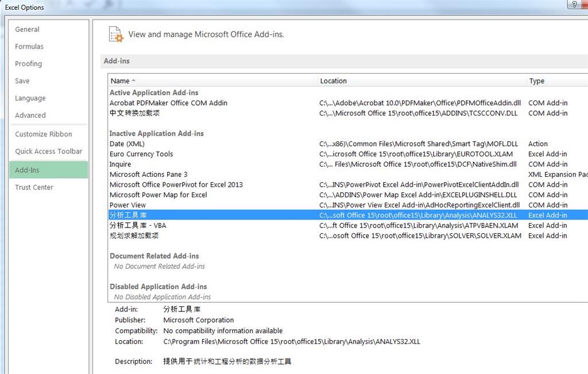588x374 pixels.
Task: Click the Location column header
Action: point(422,80)
